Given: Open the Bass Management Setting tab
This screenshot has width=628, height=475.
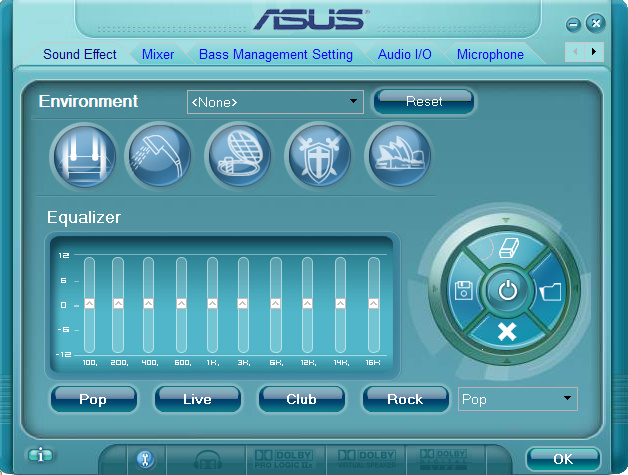Looking at the screenshot, I should pyautogui.click(x=276, y=54).
